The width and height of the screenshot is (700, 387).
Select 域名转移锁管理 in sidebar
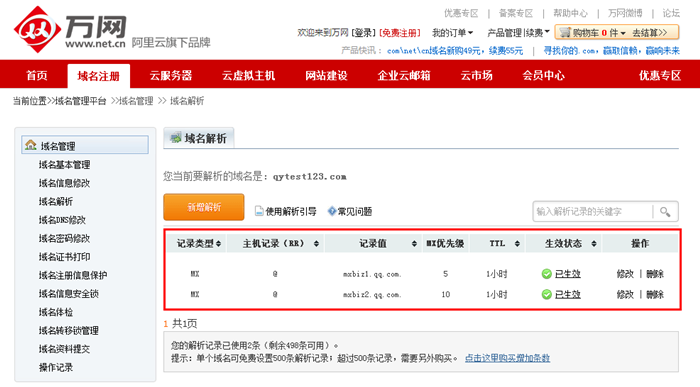pos(69,330)
